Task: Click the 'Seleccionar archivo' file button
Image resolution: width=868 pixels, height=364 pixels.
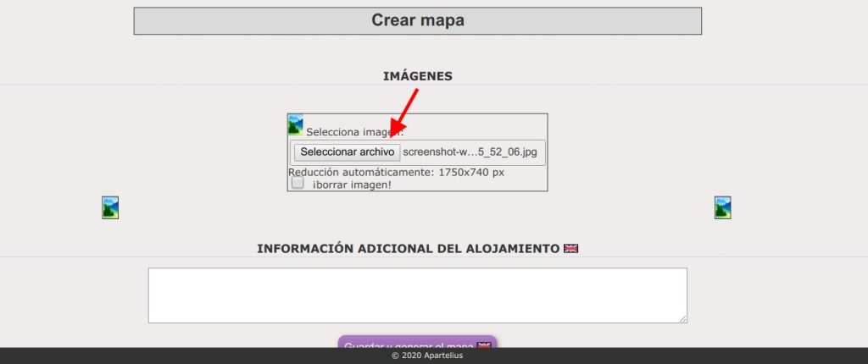Action: (347, 152)
